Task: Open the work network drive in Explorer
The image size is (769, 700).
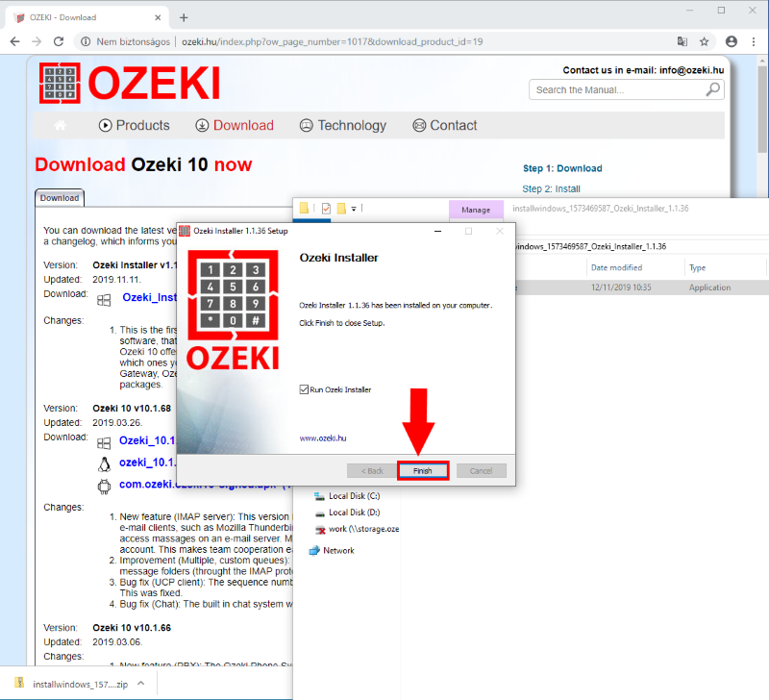Action: (363, 529)
